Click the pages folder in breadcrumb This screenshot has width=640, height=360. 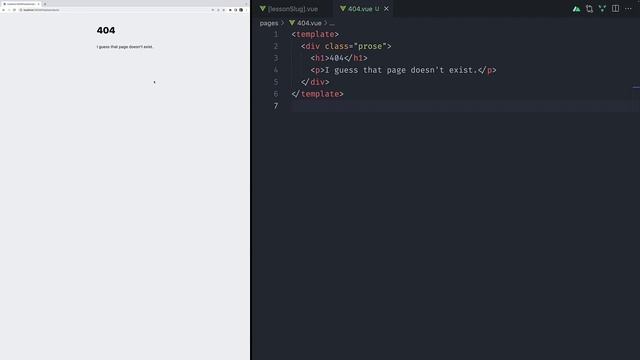pyautogui.click(x=269, y=23)
